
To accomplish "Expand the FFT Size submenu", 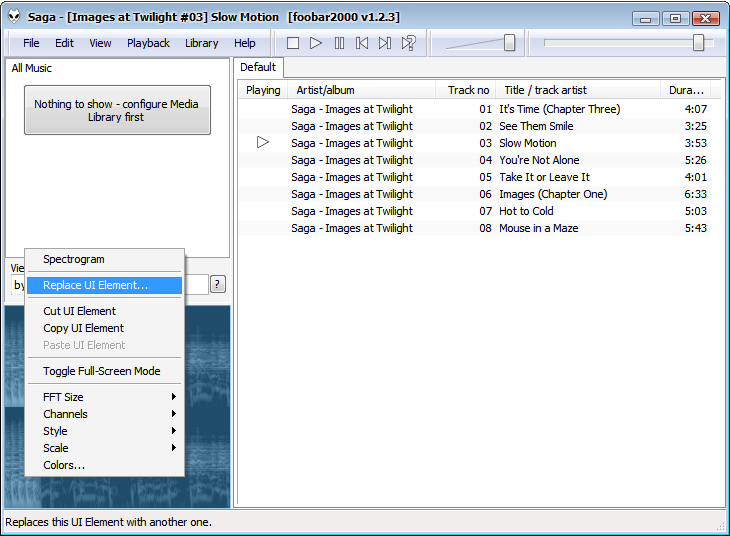I will tap(104, 397).
